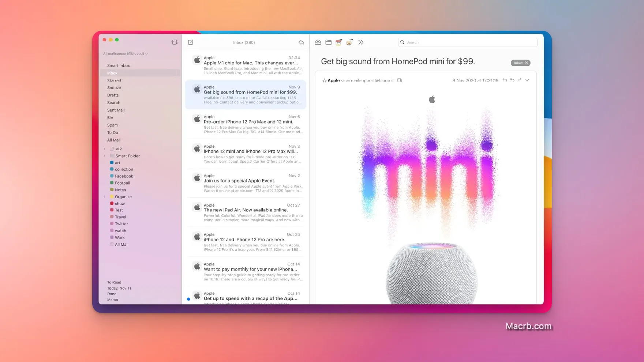Star the open HomePod mini email
644x362 pixels.
click(x=324, y=80)
